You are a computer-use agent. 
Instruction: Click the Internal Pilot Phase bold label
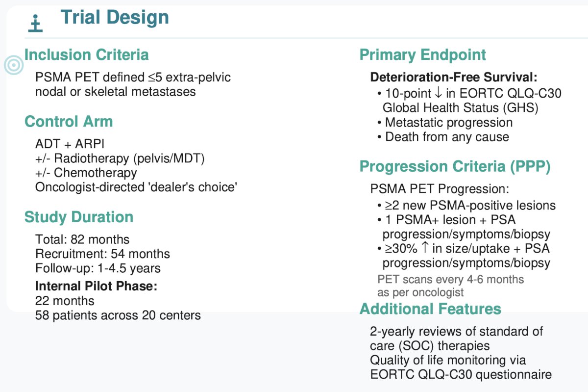pos(96,286)
